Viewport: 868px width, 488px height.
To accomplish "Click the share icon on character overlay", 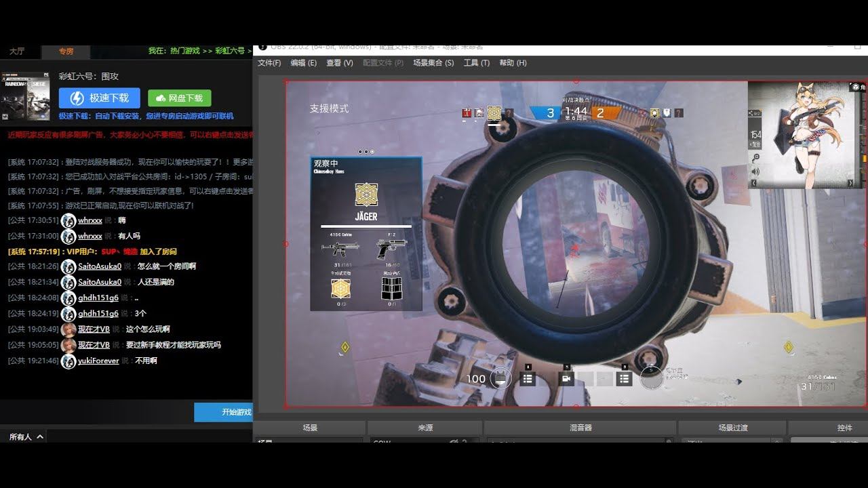I will point(756,115).
